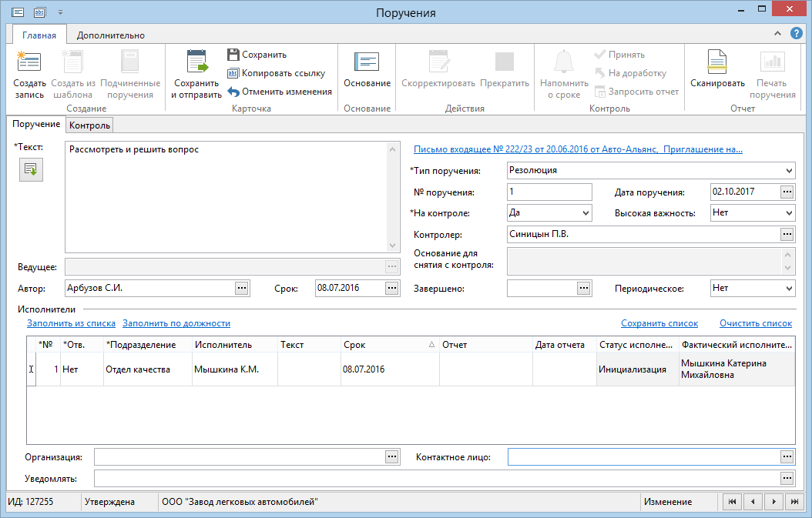The image size is (812, 518).
Task: Expand Высокая важность dropdown
Action: pos(789,212)
